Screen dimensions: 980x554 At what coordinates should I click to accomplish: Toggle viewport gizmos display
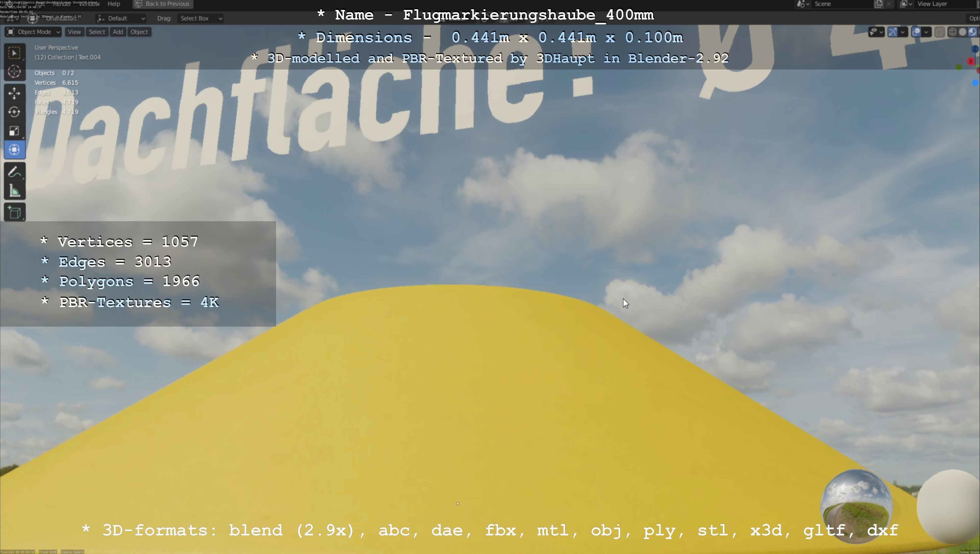(x=892, y=32)
